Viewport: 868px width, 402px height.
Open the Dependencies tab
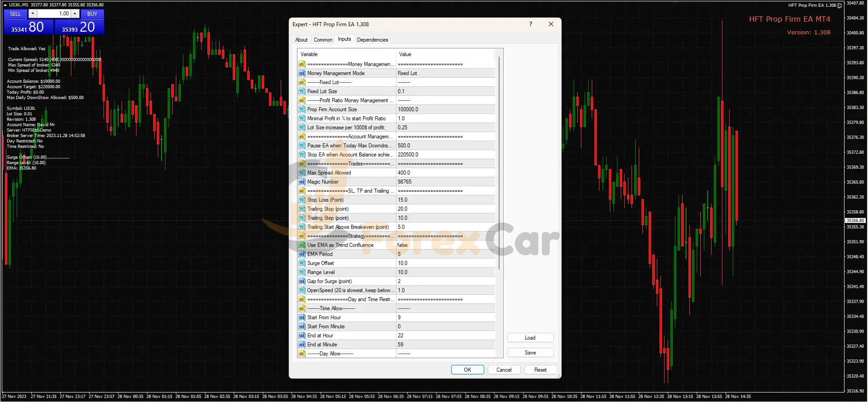pyautogui.click(x=372, y=40)
